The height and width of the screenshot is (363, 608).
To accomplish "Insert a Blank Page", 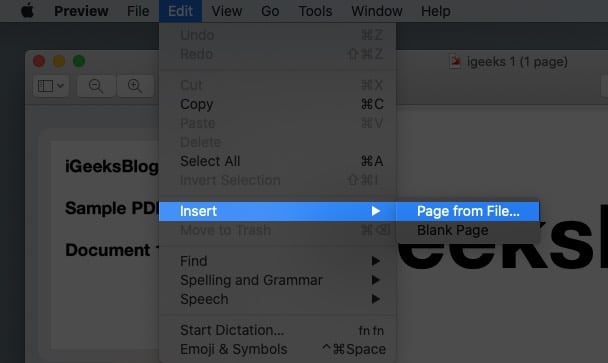I will point(468,230).
